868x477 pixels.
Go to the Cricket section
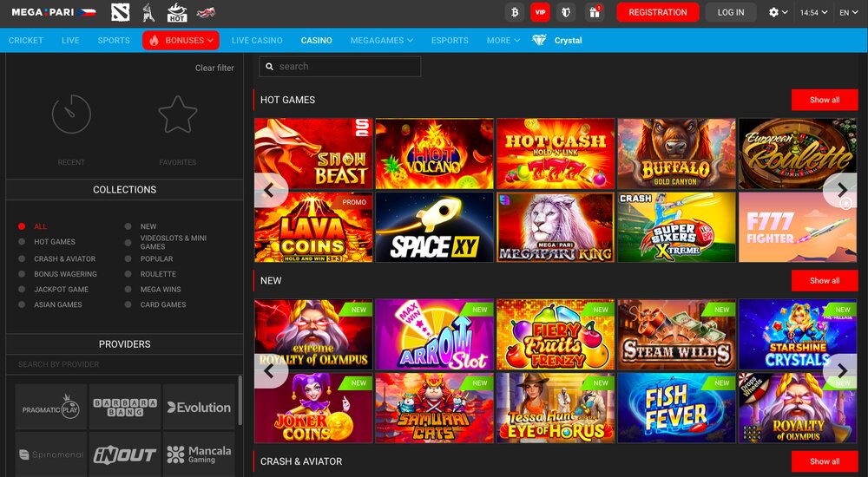[26, 41]
